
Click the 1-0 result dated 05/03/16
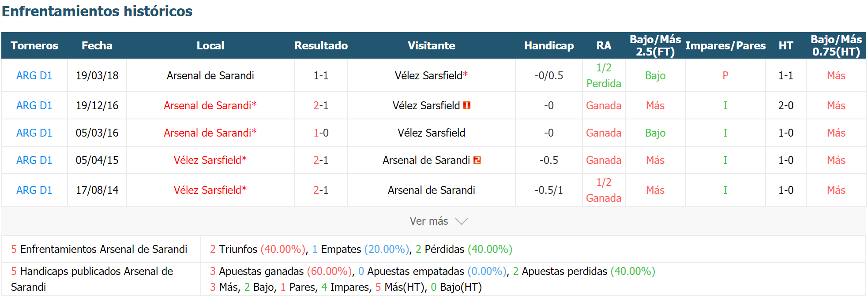tap(321, 133)
